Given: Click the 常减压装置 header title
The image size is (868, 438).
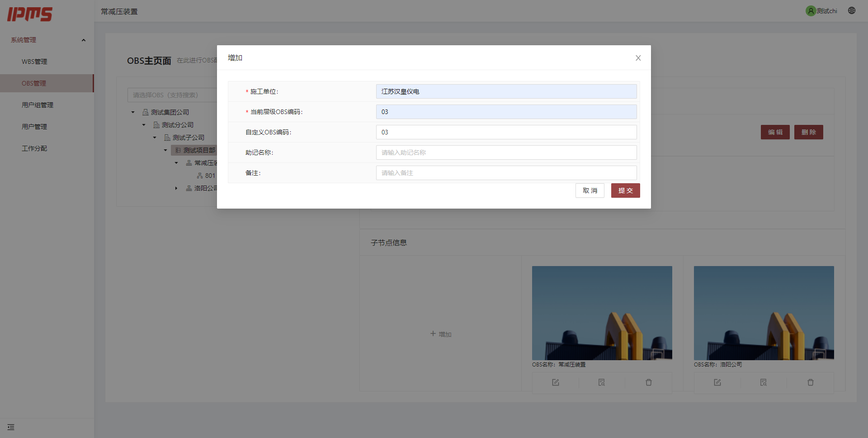Looking at the screenshot, I should pos(119,11).
